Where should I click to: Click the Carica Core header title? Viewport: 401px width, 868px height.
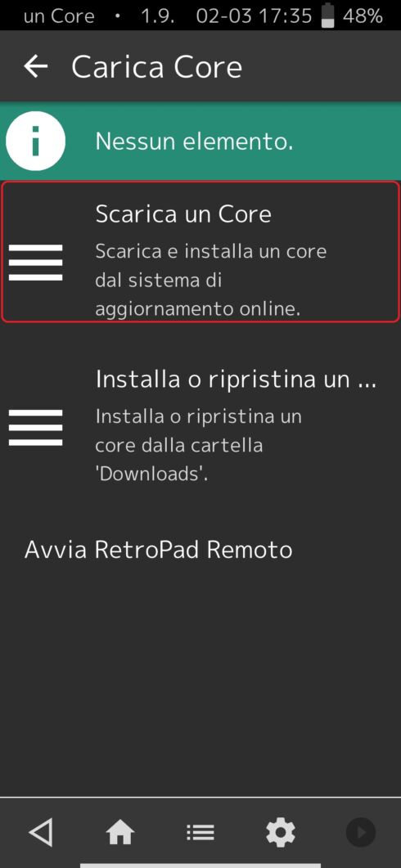click(x=157, y=67)
